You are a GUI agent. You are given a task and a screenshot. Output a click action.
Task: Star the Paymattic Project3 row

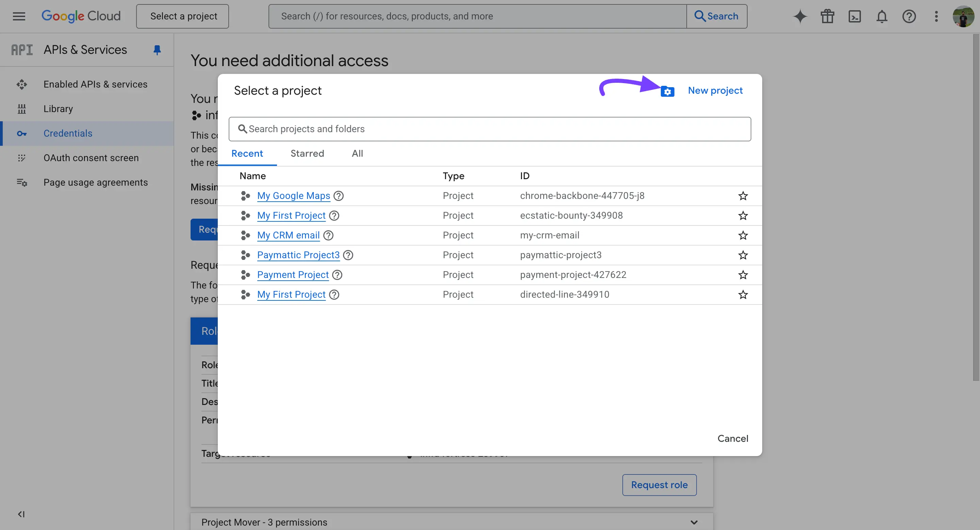tap(742, 255)
